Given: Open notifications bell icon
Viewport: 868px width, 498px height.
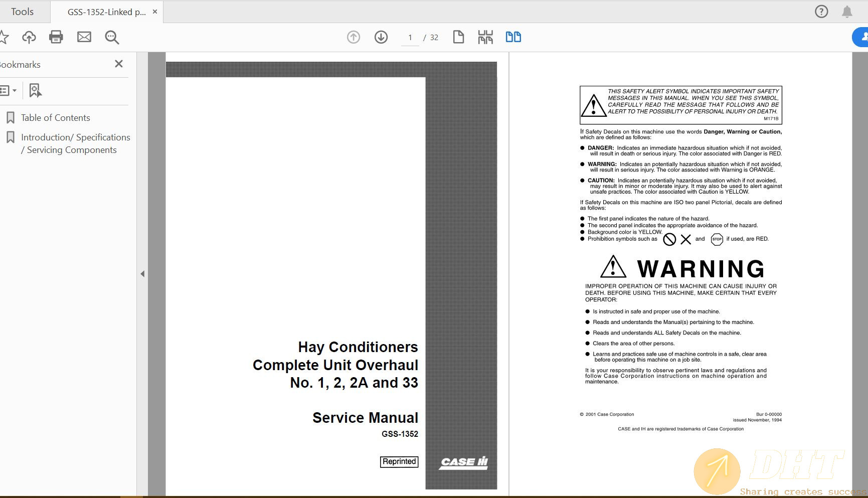Looking at the screenshot, I should point(847,12).
